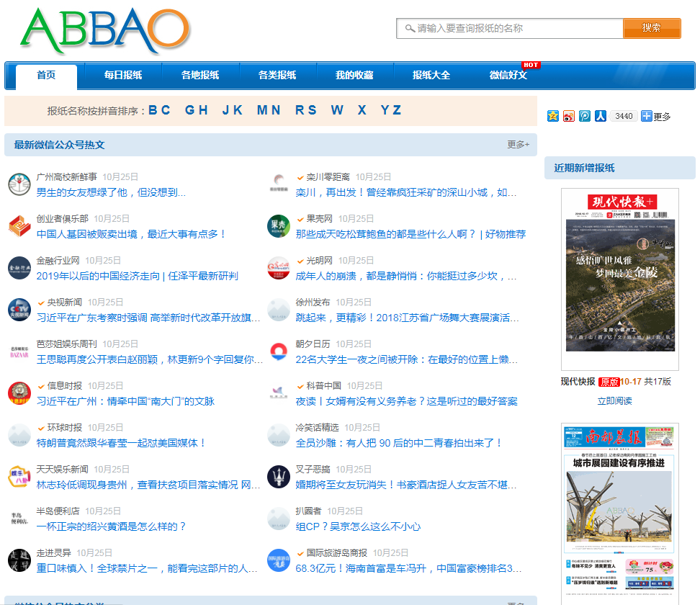Open 果壳网 account avatar
700x605 pixels.
pyautogui.click(x=279, y=226)
